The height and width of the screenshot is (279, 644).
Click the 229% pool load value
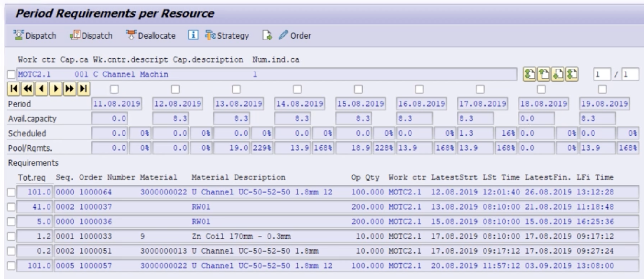click(x=262, y=148)
